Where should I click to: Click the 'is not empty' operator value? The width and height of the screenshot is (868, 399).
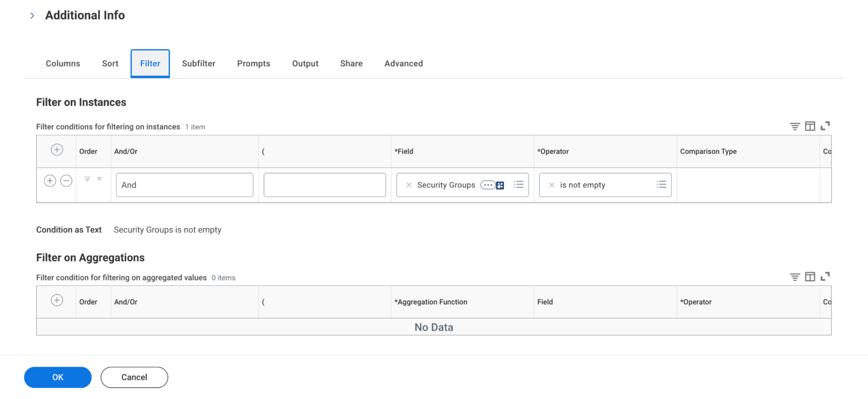(582, 185)
